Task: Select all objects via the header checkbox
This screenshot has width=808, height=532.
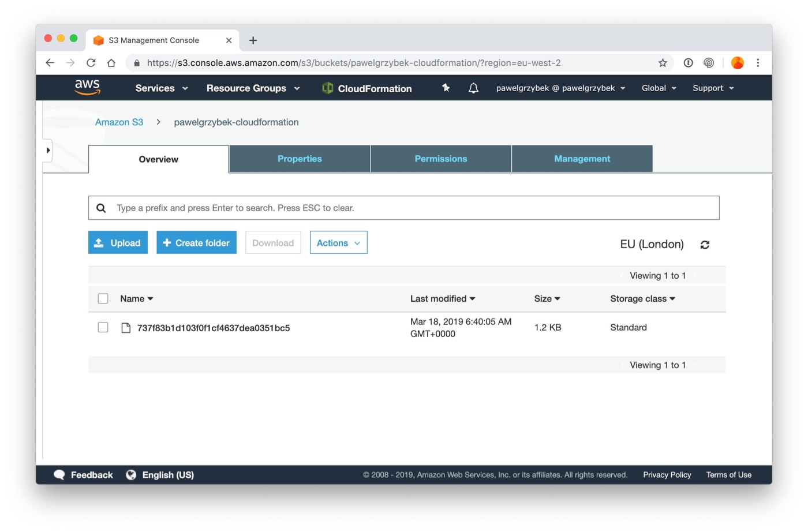Action: pyautogui.click(x=103, y=298)
